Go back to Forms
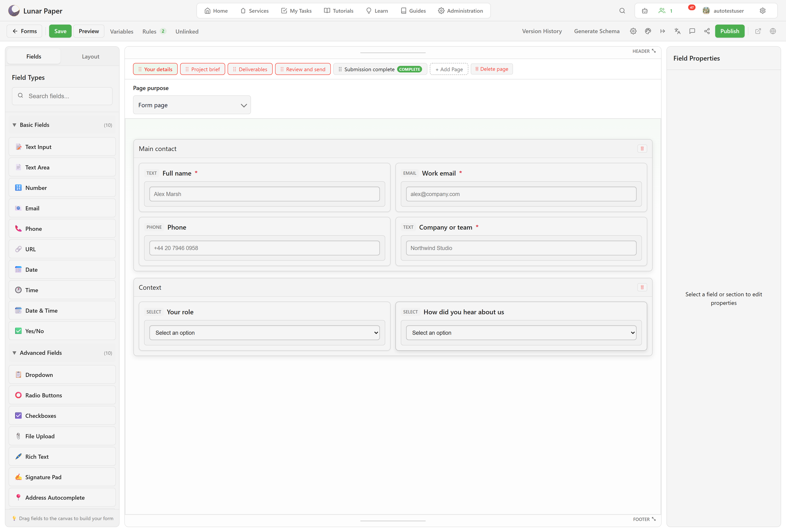This screenshot has width=786, height=532. point(24,31)
